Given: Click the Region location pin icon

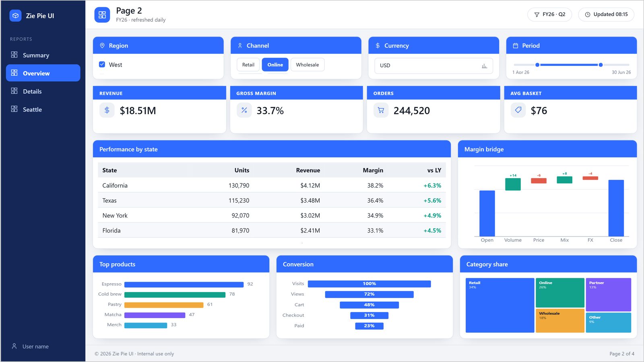Looking at the screenshot, I should (102, 45).
